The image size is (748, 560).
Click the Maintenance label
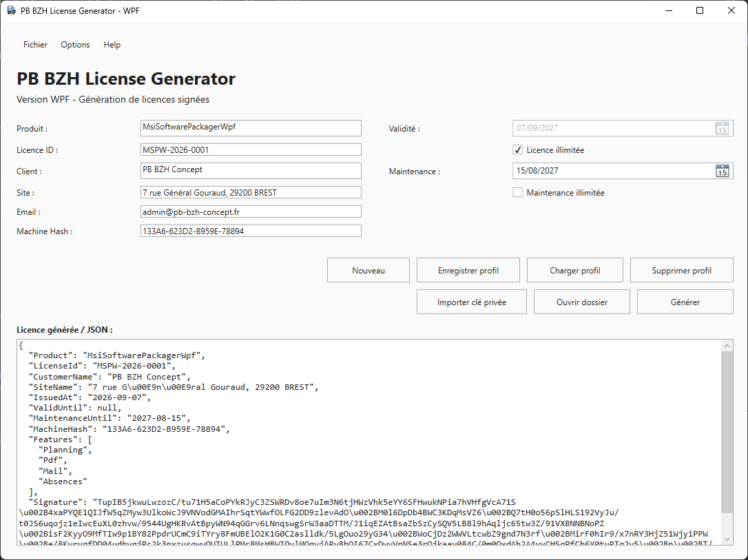[415, 172]
